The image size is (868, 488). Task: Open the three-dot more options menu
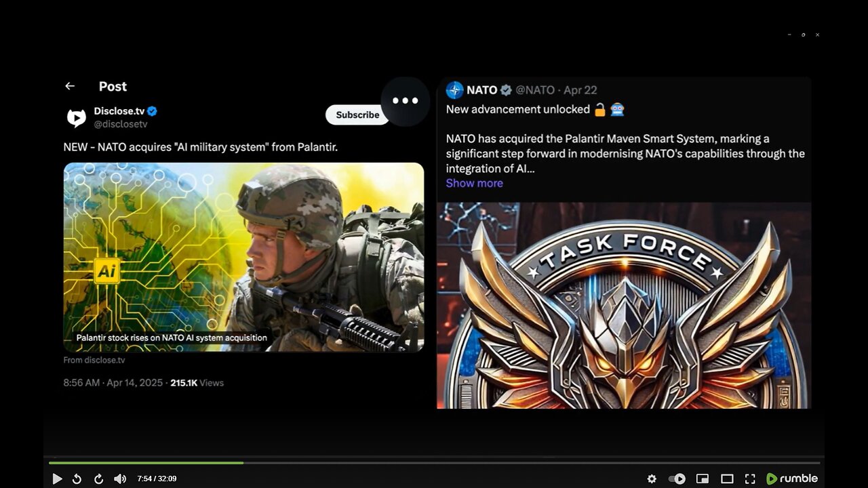tap(406, 101)
